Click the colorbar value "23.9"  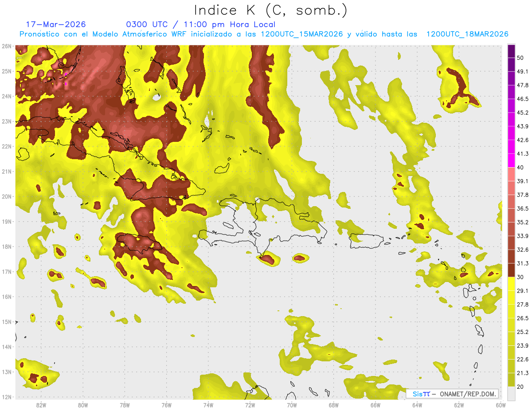523,345
